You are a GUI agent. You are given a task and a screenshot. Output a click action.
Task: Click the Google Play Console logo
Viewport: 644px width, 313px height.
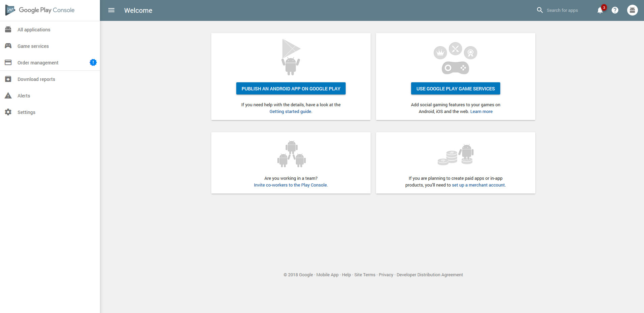click(40, 10)
